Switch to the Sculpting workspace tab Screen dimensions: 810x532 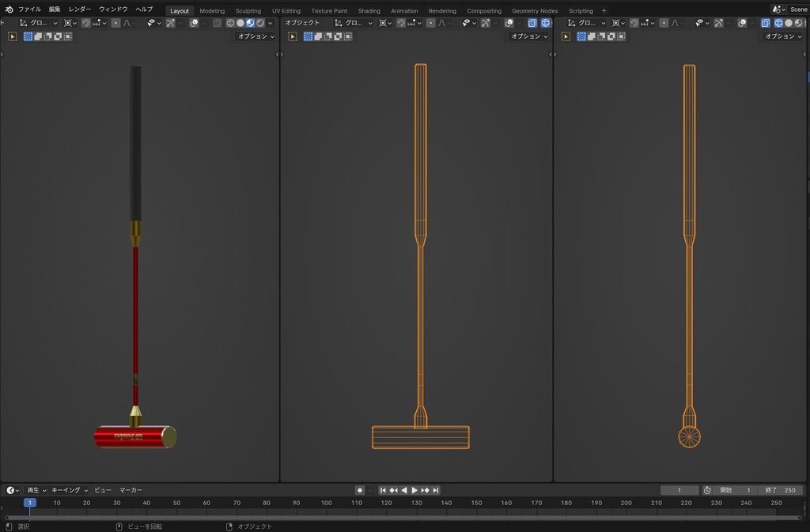(x=248, y=11)
